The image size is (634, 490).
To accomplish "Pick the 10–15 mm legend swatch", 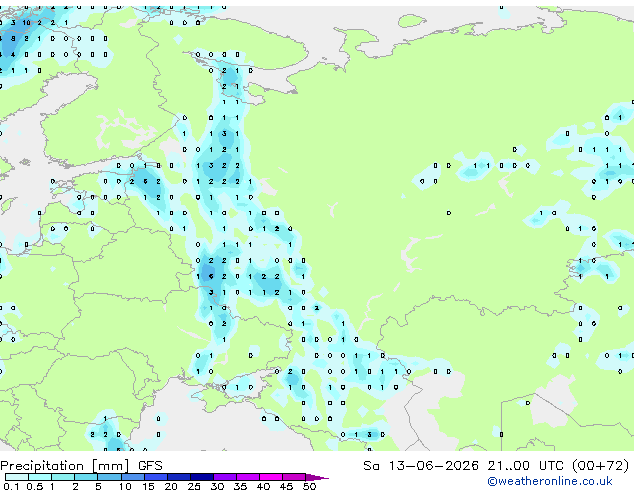I will point(132,477).
